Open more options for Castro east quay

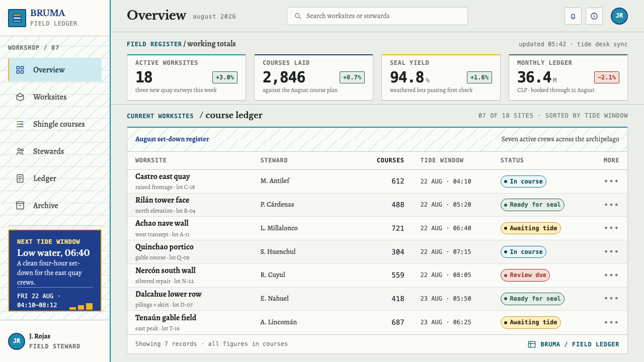[x=611, y=181]
